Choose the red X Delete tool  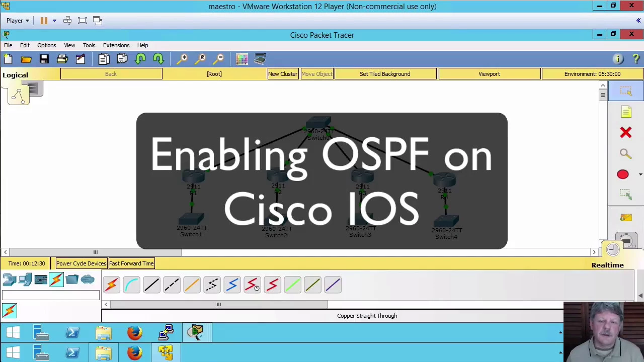tap(625, 133)
